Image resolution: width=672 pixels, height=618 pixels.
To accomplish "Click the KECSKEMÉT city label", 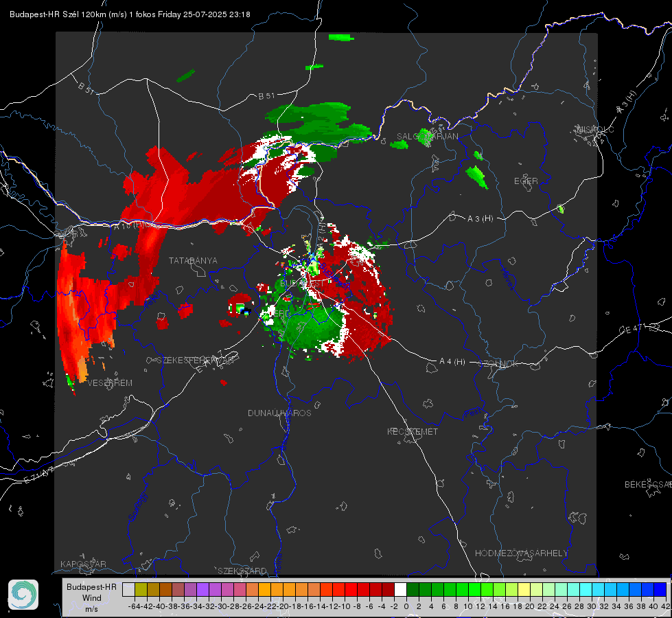I will [x=413, y=431].
